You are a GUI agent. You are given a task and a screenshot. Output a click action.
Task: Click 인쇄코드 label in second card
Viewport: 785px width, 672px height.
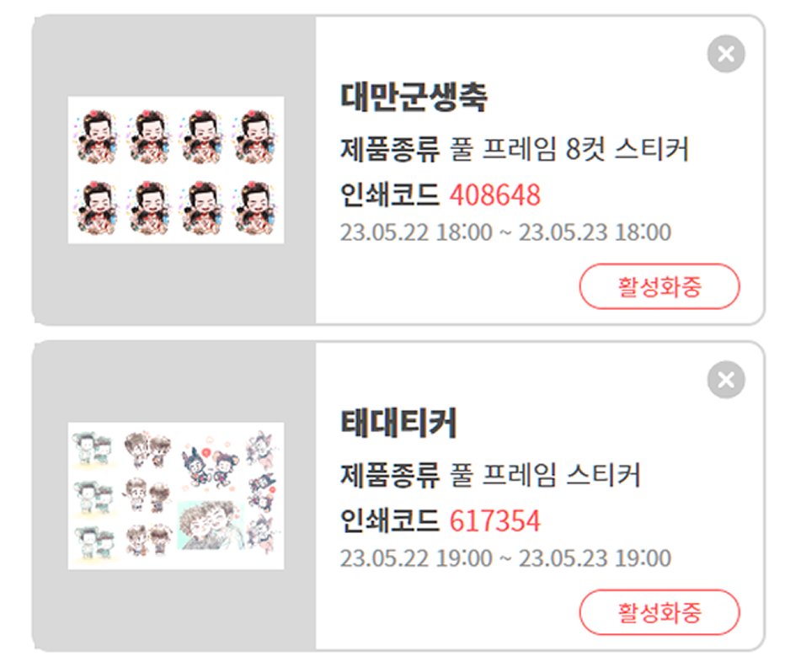(389, 520)
